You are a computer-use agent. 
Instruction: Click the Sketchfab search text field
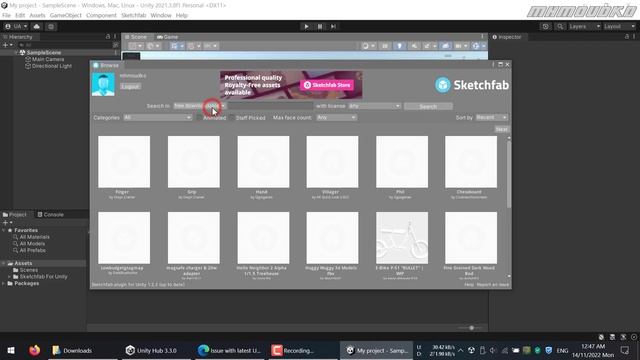point(270,106)
